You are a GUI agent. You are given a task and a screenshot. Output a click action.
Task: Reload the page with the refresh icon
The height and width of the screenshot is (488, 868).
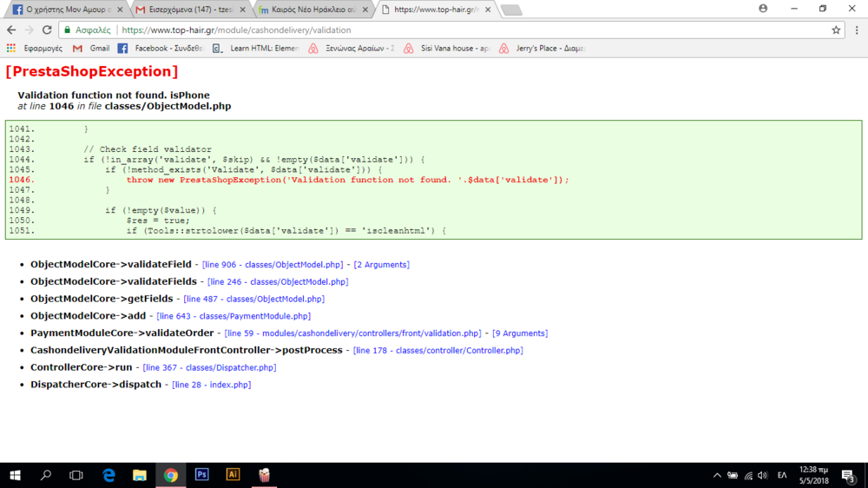point(47,30)
